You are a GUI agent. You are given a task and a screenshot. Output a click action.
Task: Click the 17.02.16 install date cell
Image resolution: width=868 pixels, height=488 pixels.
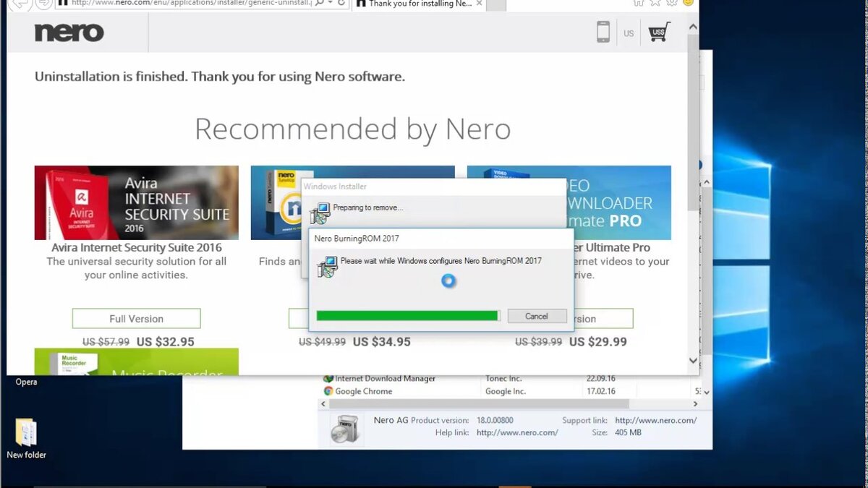(601, 391)
